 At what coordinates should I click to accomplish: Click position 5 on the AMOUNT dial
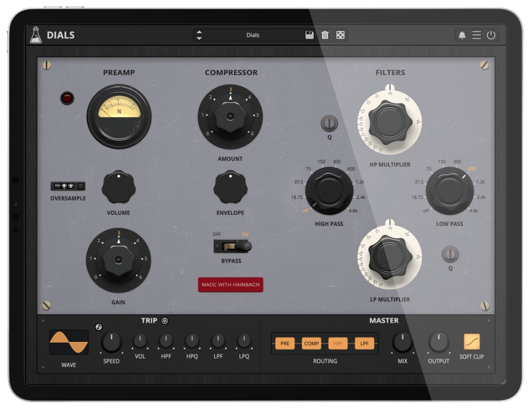(x=257, y=115)
